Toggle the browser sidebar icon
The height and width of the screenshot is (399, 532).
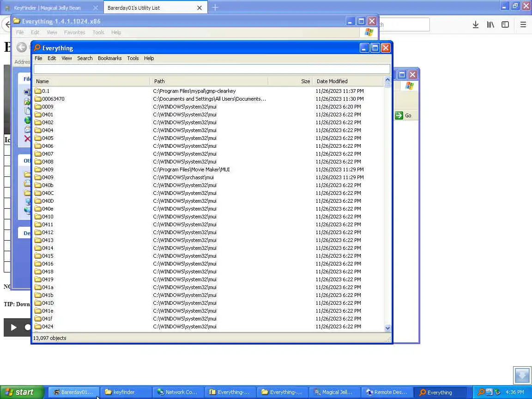505,24
